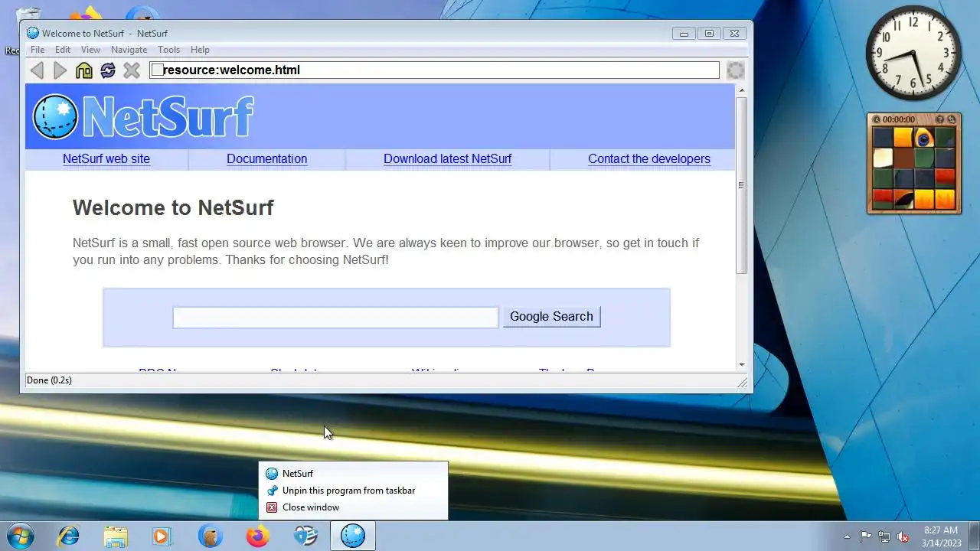Open the View menu
980x551 pixels.
(x=90, y=50)
